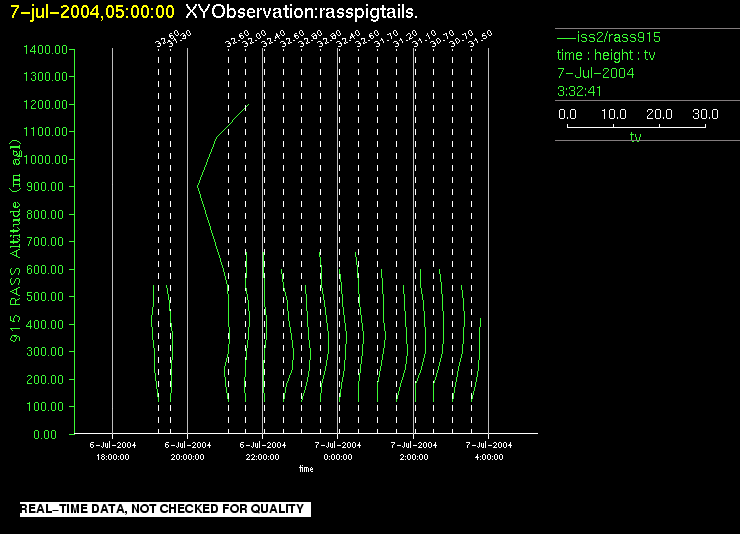Click the 200.00 altitude axis label

45,379
